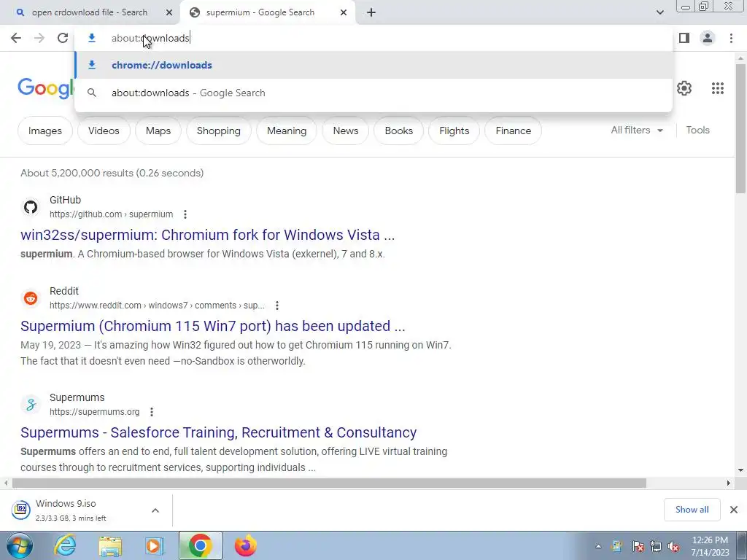Open GitHub result's three-dot options
Screen dimensions: 747x560
coord(185,214)
